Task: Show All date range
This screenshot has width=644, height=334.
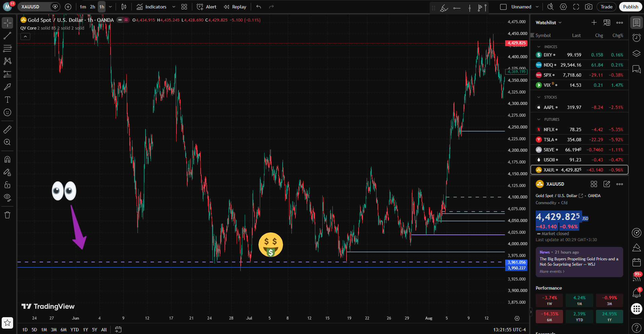Action: (104, 330)
